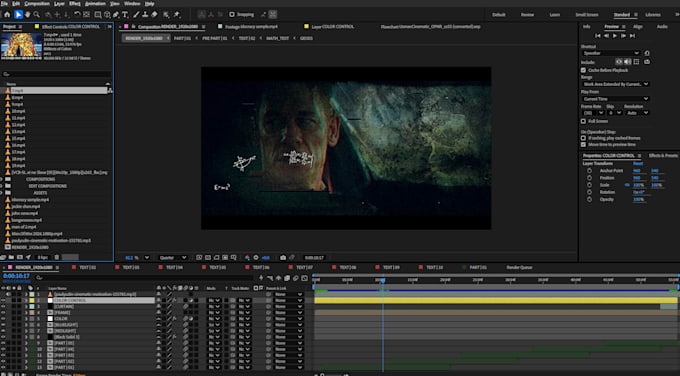Click the Graph Editor icon in timeline
The image size is (680, 376).
[x=304, y=278]
